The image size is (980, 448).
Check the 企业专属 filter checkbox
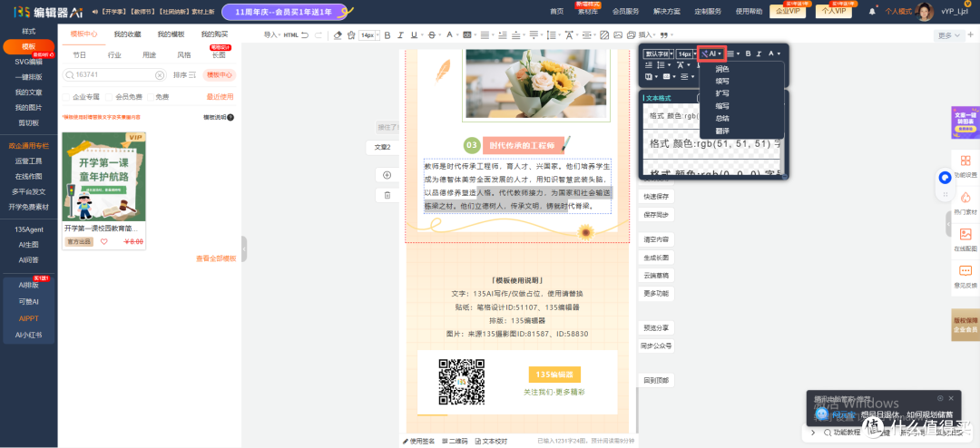[66, 97]
